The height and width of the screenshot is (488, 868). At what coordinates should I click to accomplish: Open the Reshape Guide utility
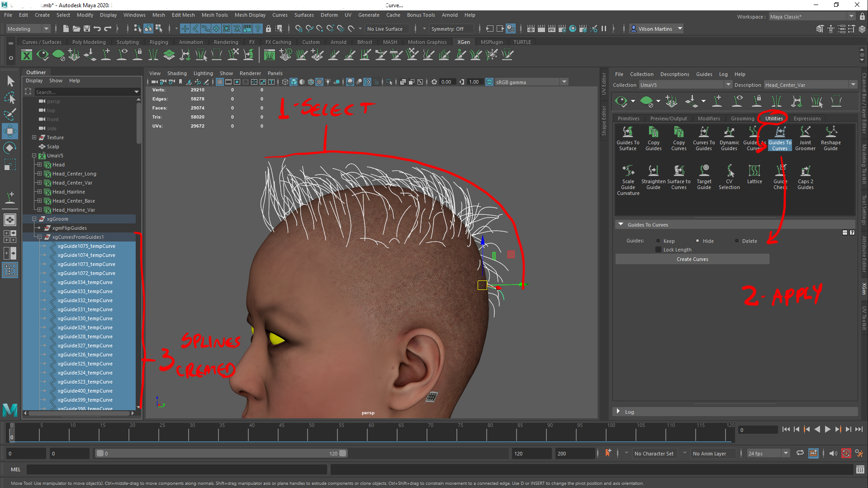point(831,138)
